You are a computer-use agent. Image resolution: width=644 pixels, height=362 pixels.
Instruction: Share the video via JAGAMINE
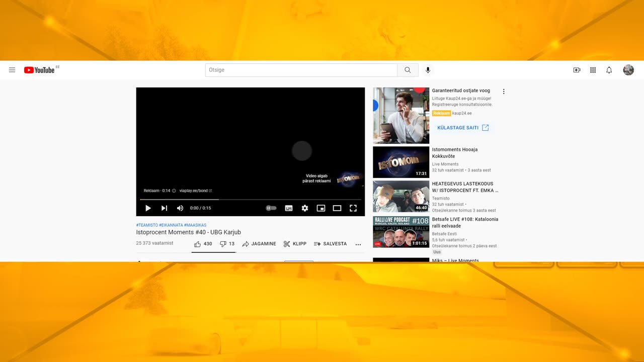pyautogui.click(x=259, y=244)
